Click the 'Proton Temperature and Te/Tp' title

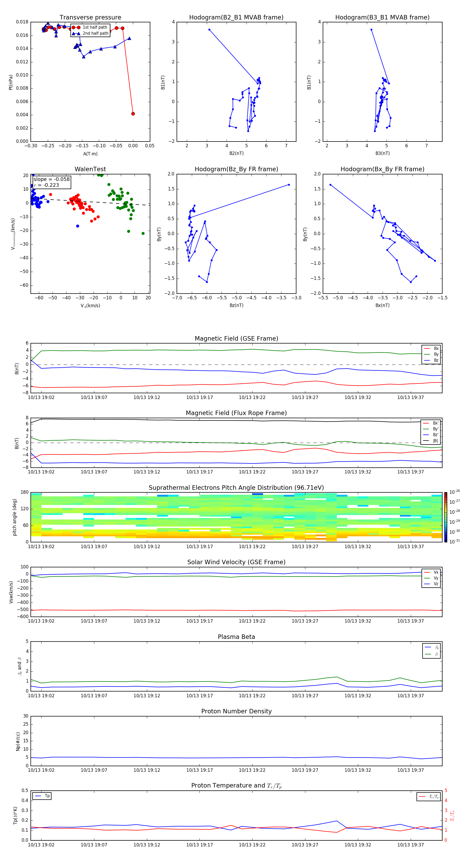click(236, 786)
